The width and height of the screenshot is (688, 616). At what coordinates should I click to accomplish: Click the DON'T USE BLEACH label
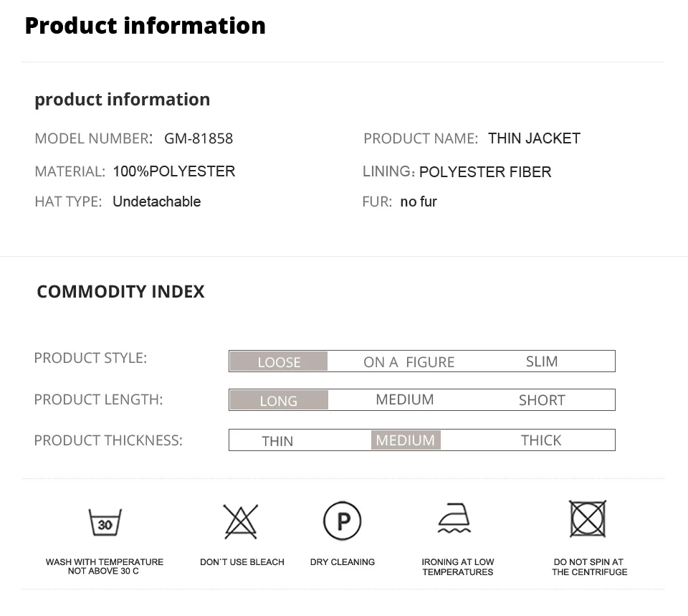pyautogui.click(x=242, y=562)
